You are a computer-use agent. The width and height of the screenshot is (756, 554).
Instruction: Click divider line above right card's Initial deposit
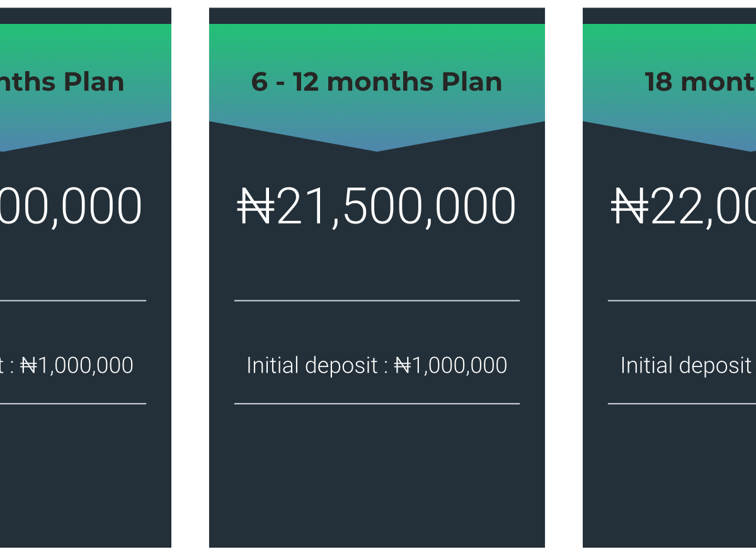coord(682,301)
